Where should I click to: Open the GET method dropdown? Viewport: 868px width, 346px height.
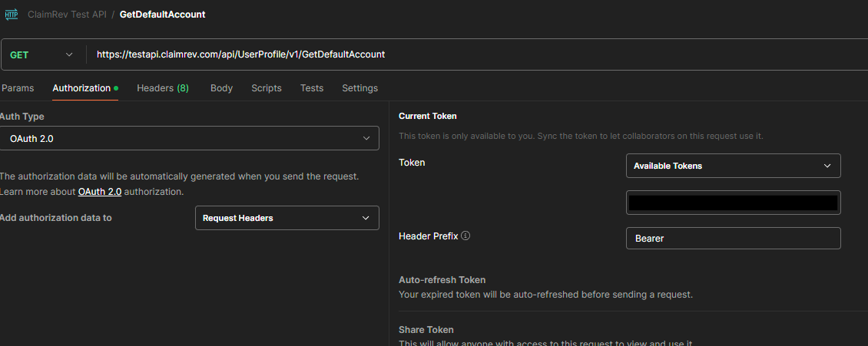point(41,54)
